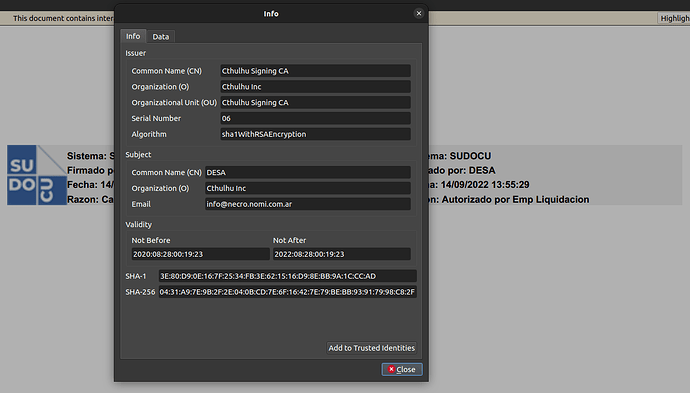This screenshot has width=690, height=393.
Task: Dismiss dialog using title bar X icon
Action: (419, 13)
